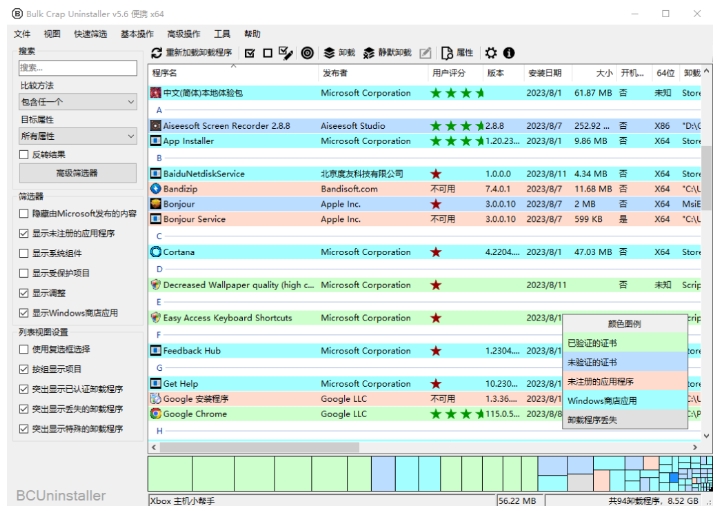
Task: Enable 显示系统组件 checkbox
Action: (24, 253)
